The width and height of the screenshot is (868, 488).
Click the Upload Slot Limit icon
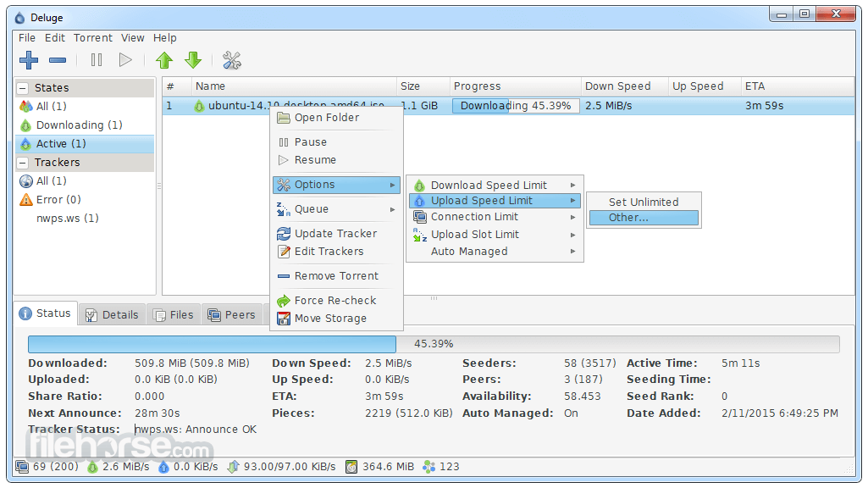(x=420, y=235)
